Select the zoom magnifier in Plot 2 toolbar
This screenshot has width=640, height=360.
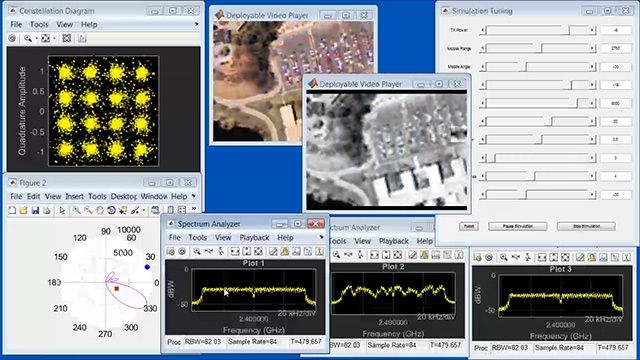tap(336, 255)
